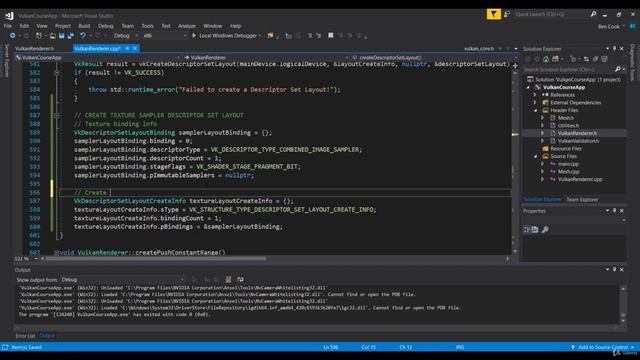Select Utilities.h in Solution Explorer
This screenshot has width=640, height=360.
[x=568, y=126]
